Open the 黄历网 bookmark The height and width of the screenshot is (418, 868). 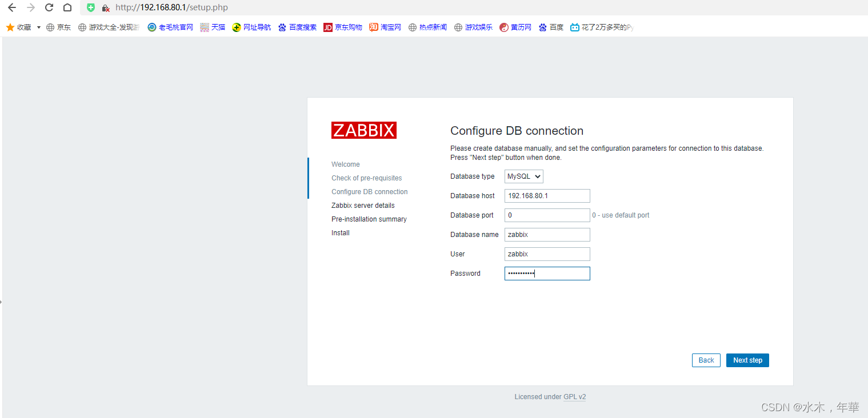[515, 27]
